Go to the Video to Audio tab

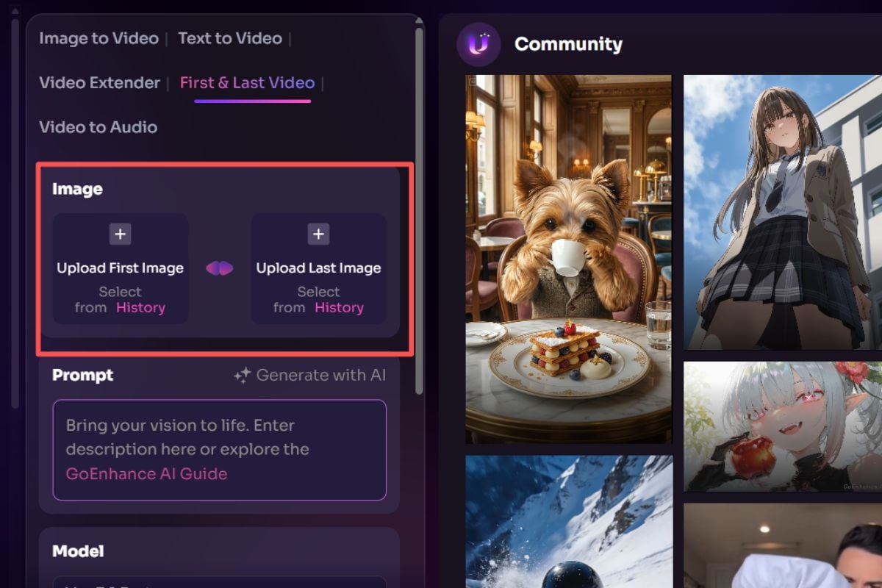98,127
